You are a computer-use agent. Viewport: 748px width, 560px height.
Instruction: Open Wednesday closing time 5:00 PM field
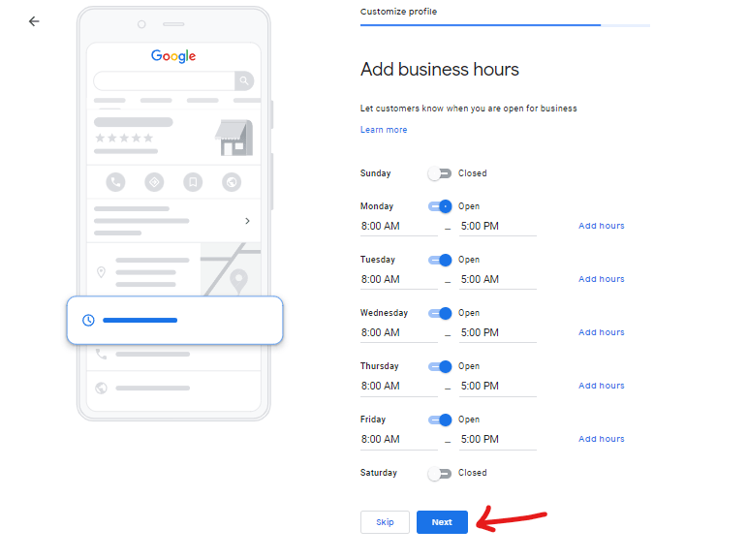point(498,333)
